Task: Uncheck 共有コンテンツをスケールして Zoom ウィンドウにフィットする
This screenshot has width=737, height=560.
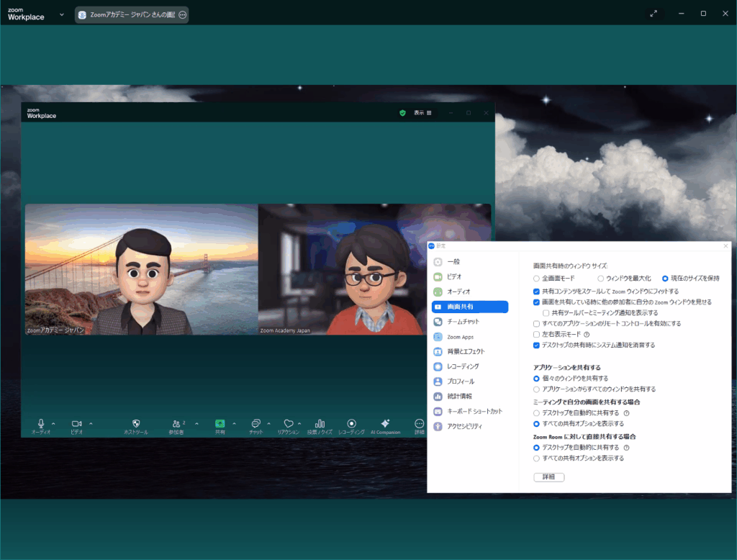Action: (x=536, y=292)
